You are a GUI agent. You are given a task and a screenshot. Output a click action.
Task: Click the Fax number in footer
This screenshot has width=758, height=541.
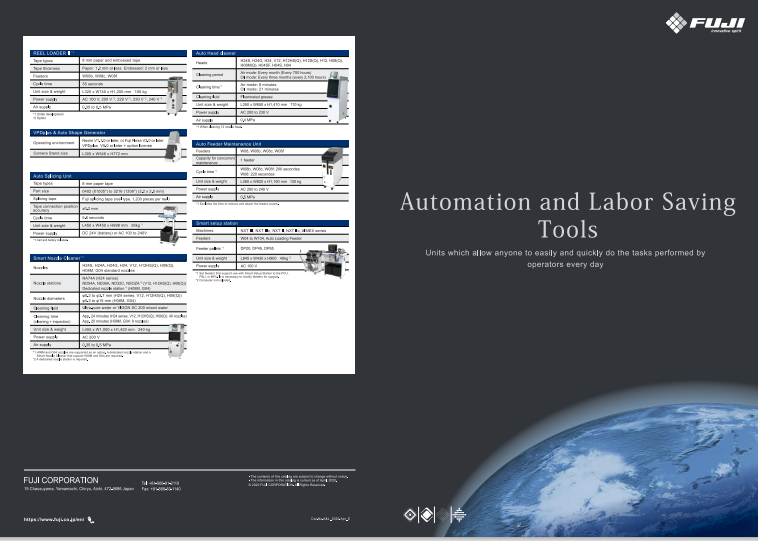(x=161, y=489)
